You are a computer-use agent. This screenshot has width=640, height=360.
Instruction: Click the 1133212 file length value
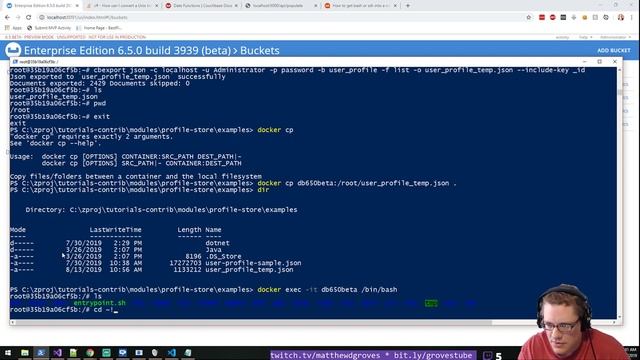click(x=187, y=270)
